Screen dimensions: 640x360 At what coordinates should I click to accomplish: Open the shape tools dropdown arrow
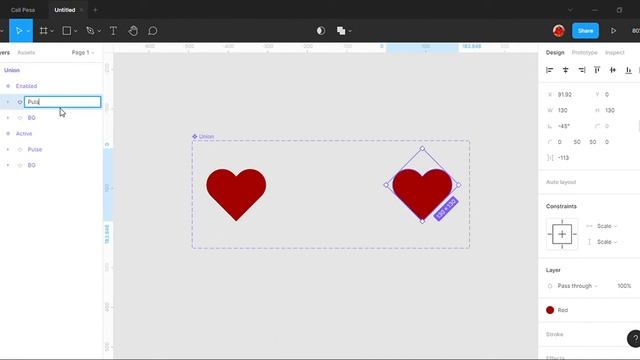(76, 31)
